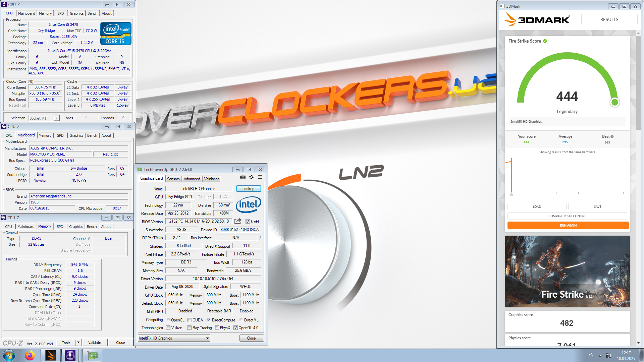The height and width of the screenshot is (362, 644).
Task: Click the CPU-Z Validate button
Action: pyautogui.click(x=95, y=343)
